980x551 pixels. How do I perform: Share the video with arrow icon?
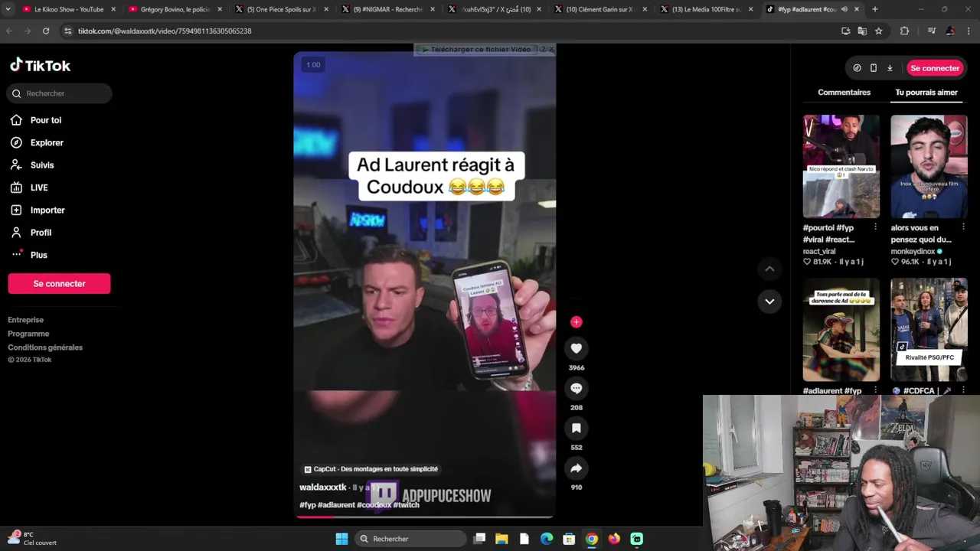[x=577, y=468]
